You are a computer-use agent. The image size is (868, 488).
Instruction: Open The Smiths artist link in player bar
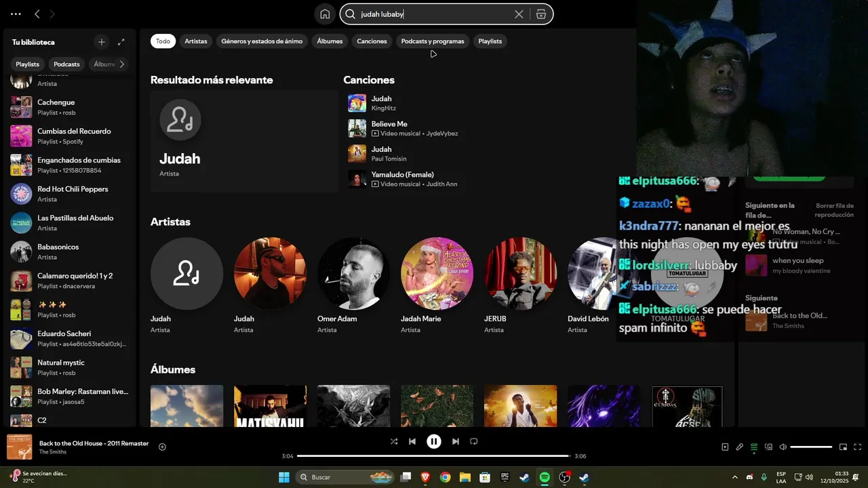click(52, 452)
